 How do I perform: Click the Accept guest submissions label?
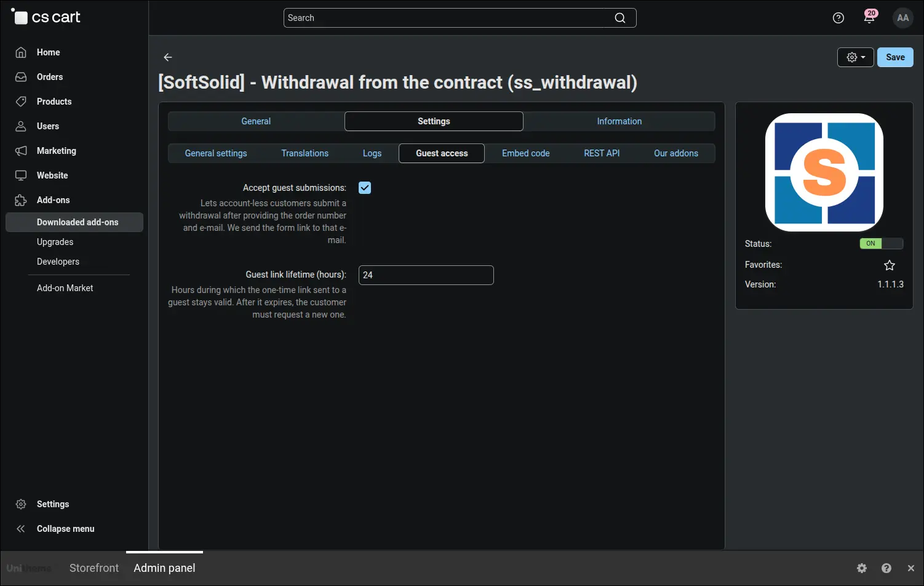295,188
